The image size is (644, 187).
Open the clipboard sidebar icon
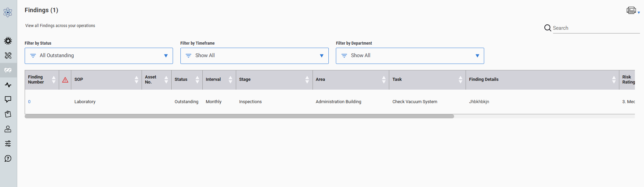pos(8,114)
